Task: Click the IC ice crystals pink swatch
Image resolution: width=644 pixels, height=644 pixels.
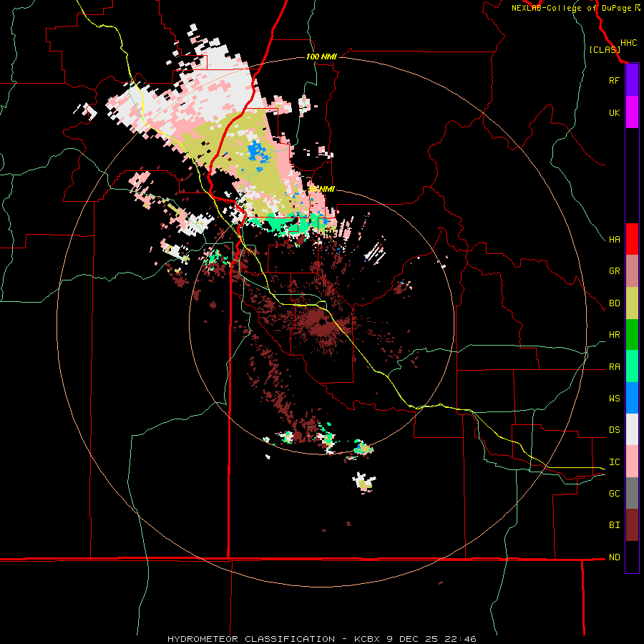Action: [632, 462]
